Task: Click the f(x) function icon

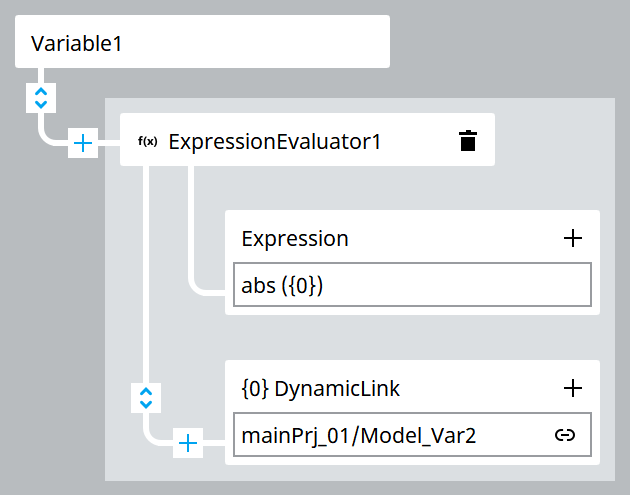Action: click(147, 141)
